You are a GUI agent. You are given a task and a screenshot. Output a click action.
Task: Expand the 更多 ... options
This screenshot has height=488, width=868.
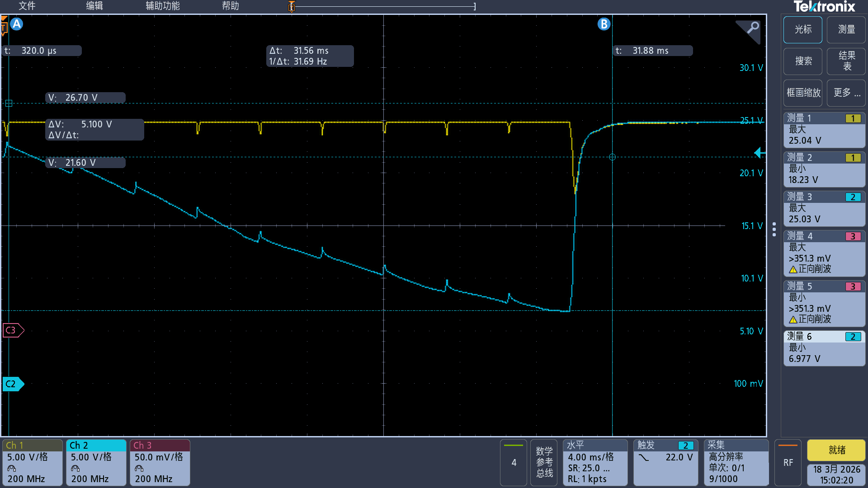coord(846,93)
